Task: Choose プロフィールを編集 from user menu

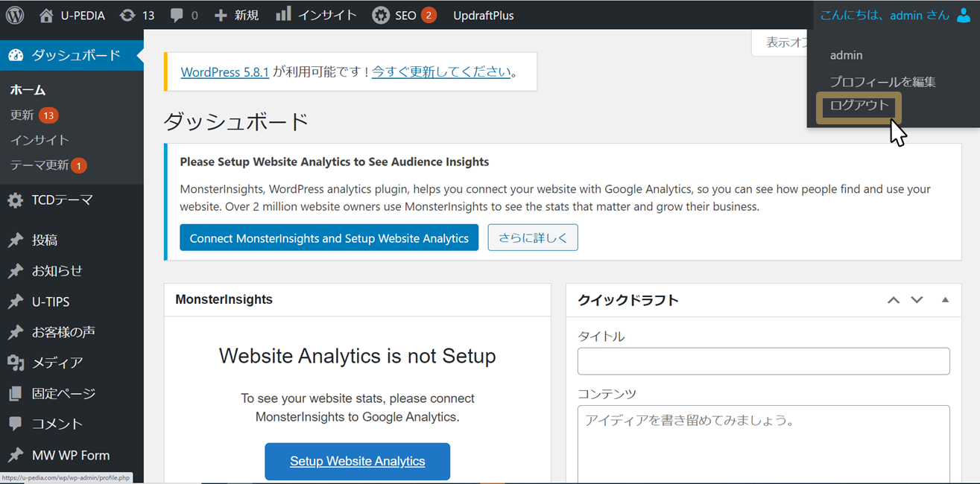Action: [x=882, y=81]
